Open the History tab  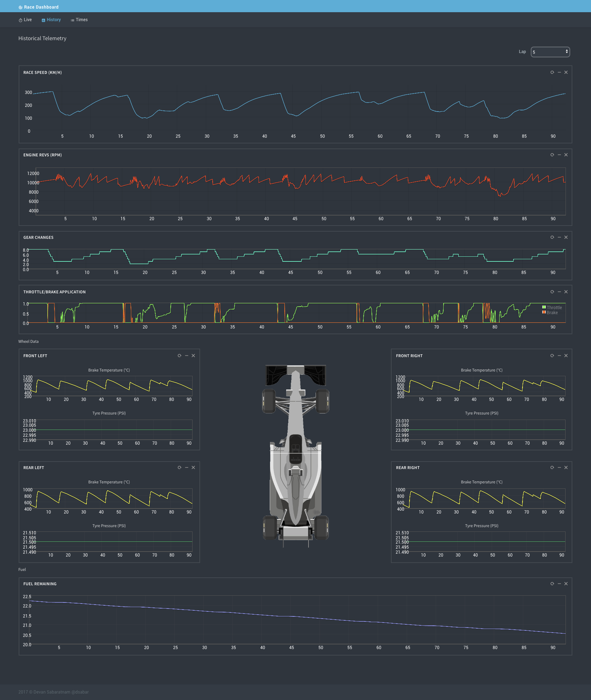[x=51, y=20]
